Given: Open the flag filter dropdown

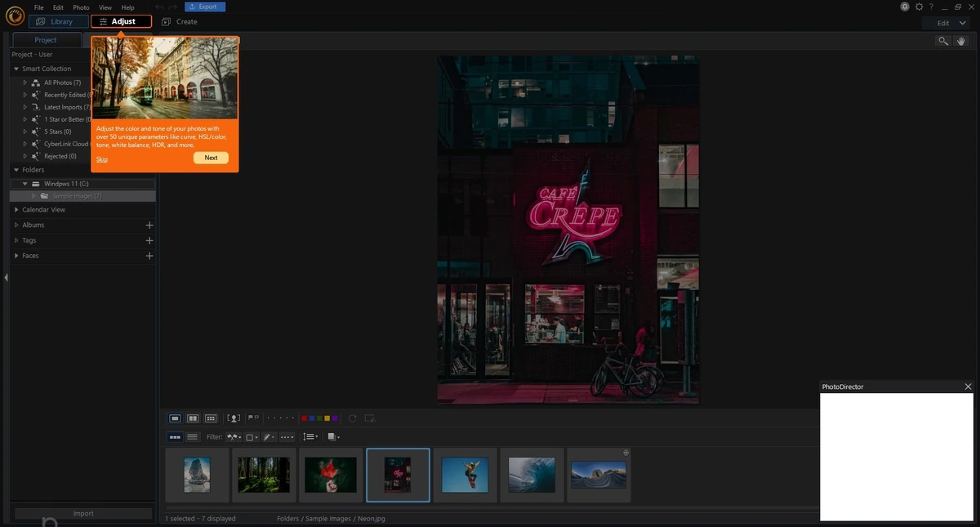Looking at the screenshot, I should point(234,437).
